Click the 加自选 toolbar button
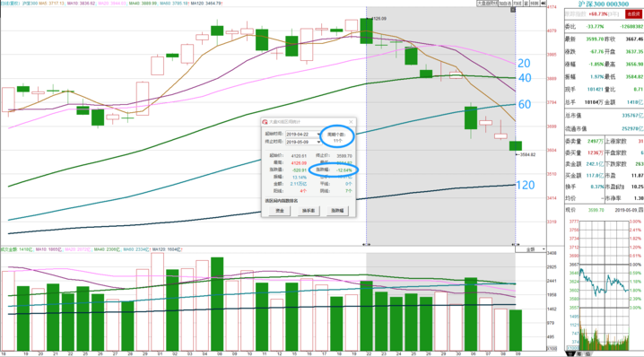 tap(505, 4)
